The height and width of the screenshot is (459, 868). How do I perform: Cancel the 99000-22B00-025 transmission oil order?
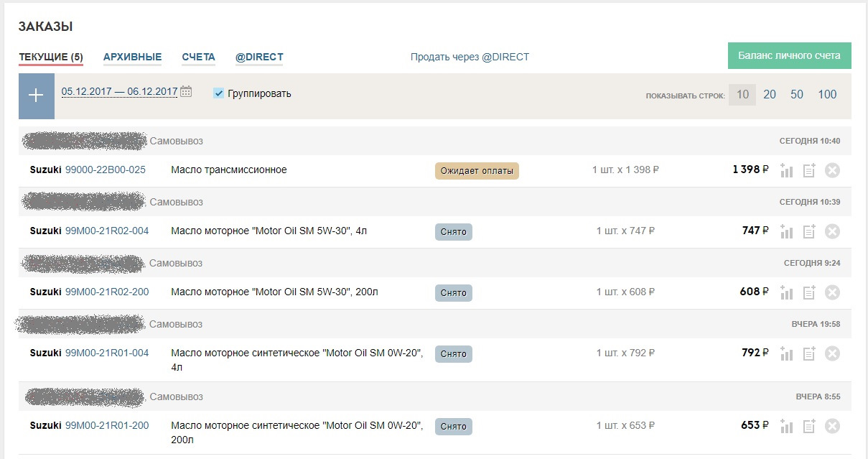832,171
